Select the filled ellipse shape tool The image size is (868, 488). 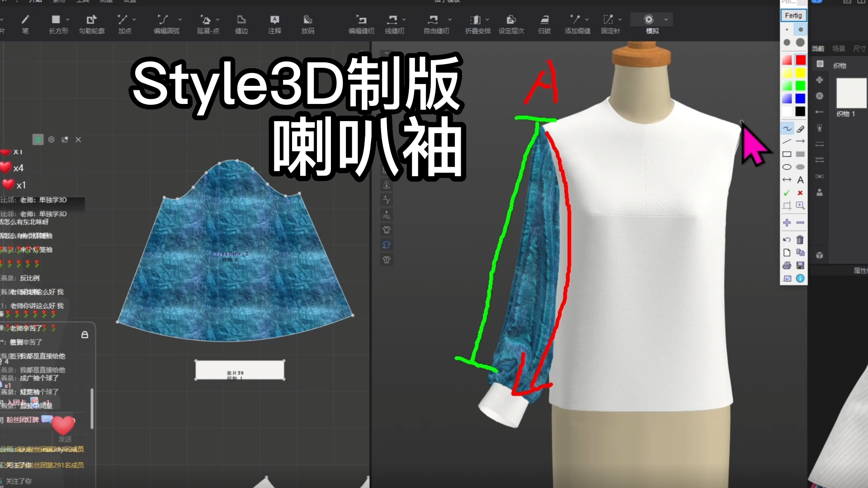click(x=800, y=167)
